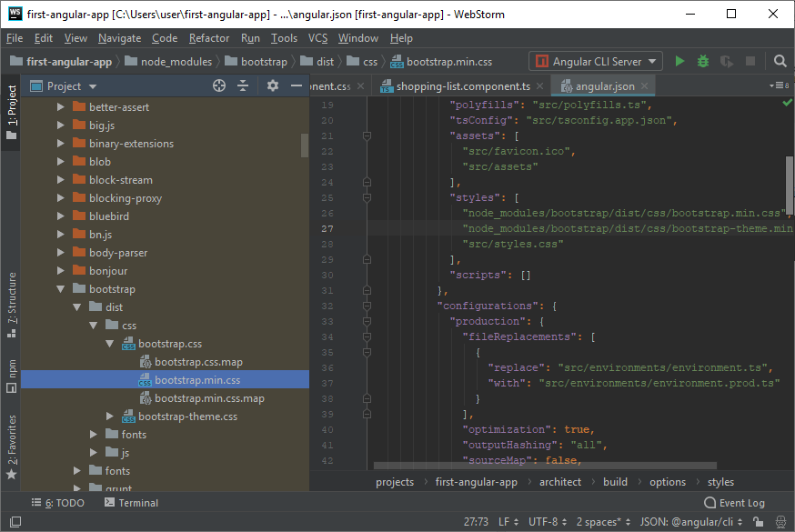
Task: Click the "architect" breadcrumb
Action: (x=559, y=482)
